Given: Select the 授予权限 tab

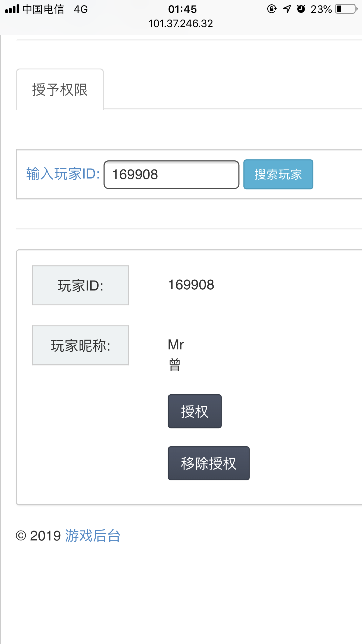Looking at the screenshot, I should click(60, 90).
